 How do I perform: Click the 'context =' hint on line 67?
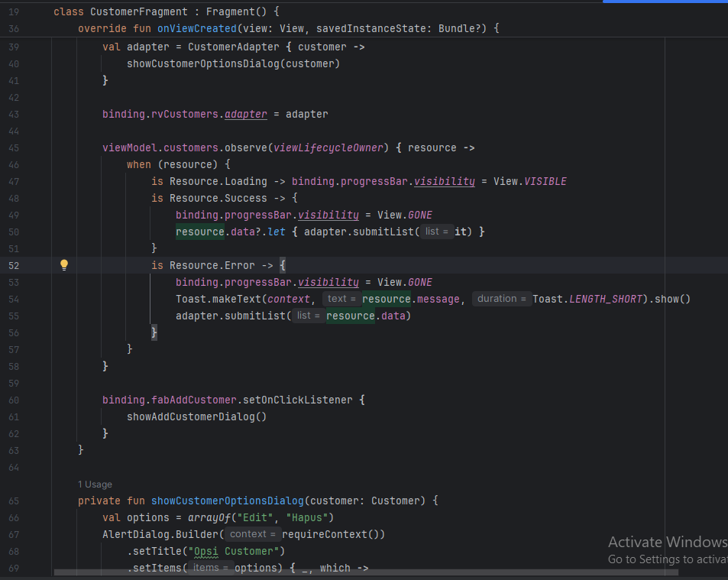tap(253, 534)
